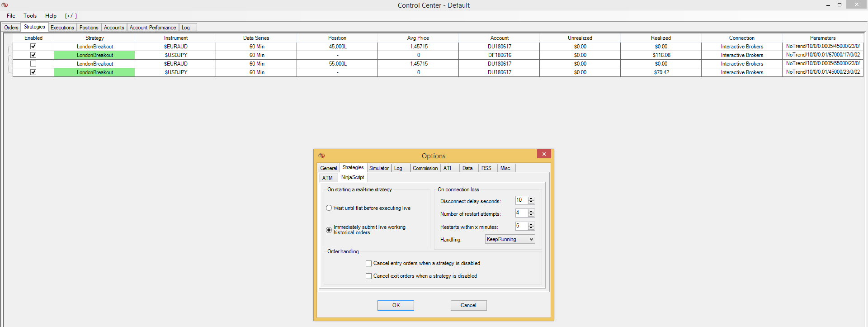Sort by the Strategy column header
The image size is (868, 327).
pos(94,38)
